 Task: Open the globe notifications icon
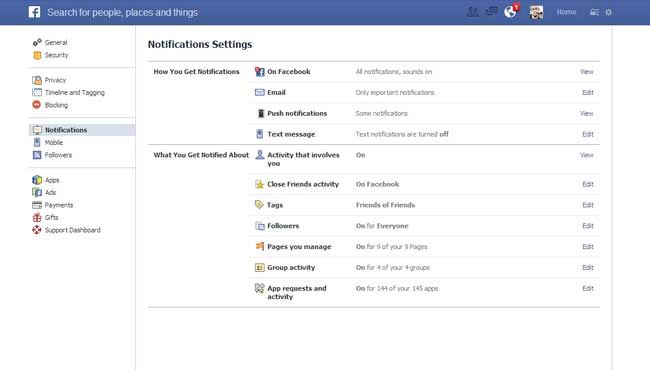511,12
